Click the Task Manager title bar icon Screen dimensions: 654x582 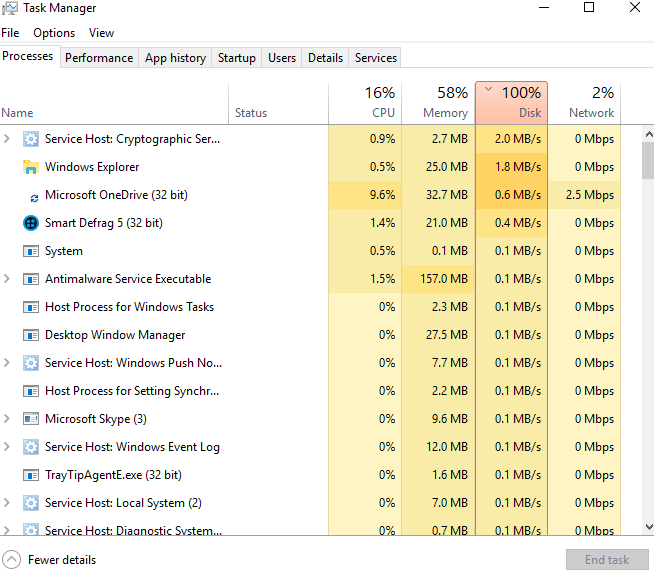click(x=10, y=8)
